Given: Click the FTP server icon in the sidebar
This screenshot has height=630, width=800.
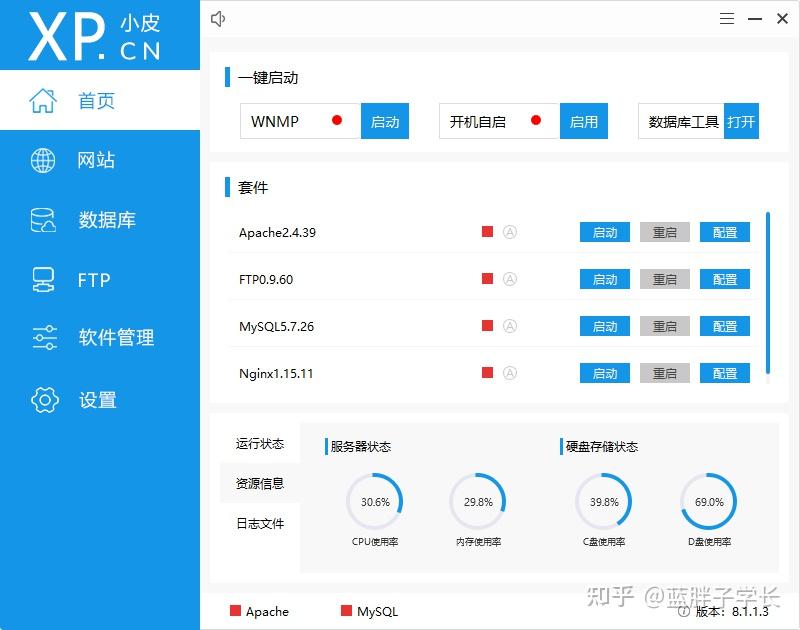Looking at the screenshot, I should click(43, 280).
